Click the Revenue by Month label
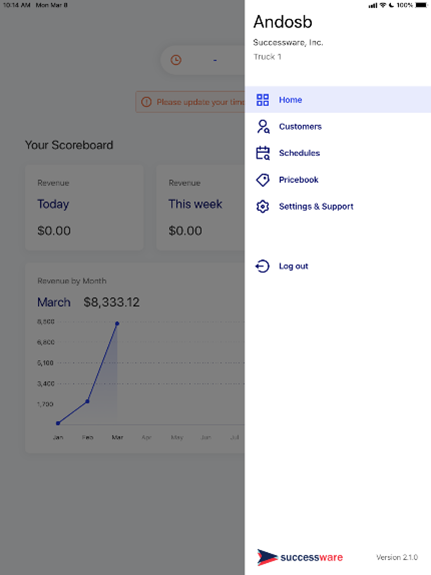Screen dimensions: 431x575 72,281
